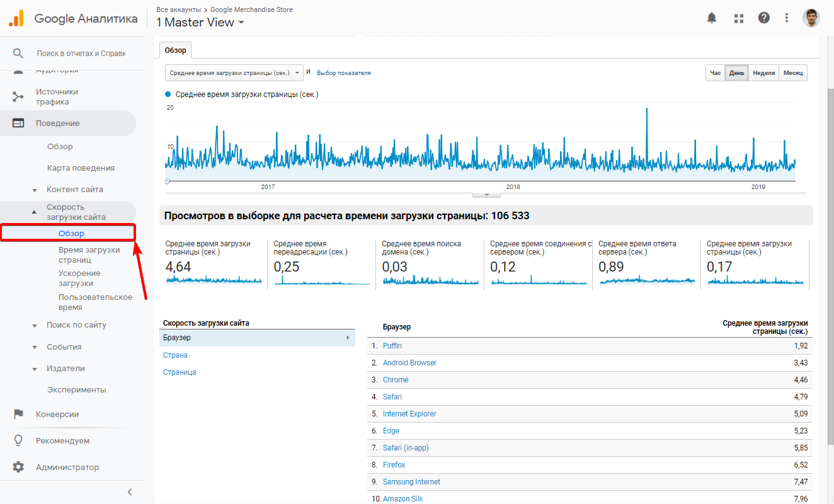The width and height of the screenshot is (834, 504).
Task: Click the notifications bell icon
Action: click(712, 18)
